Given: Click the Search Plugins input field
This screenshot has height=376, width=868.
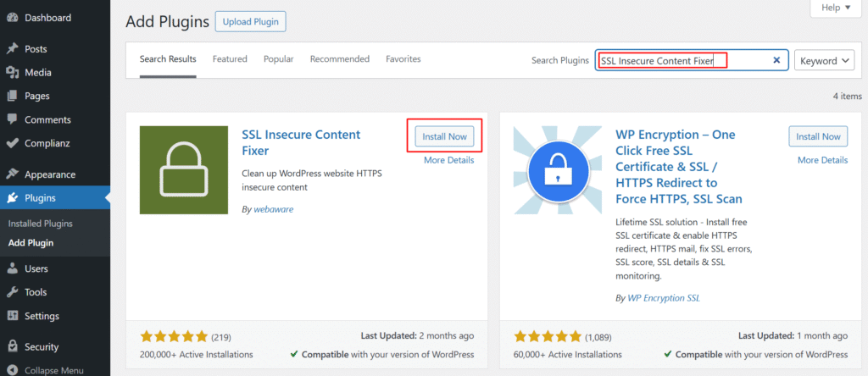Looking at the screenshot, I should 687,61.
